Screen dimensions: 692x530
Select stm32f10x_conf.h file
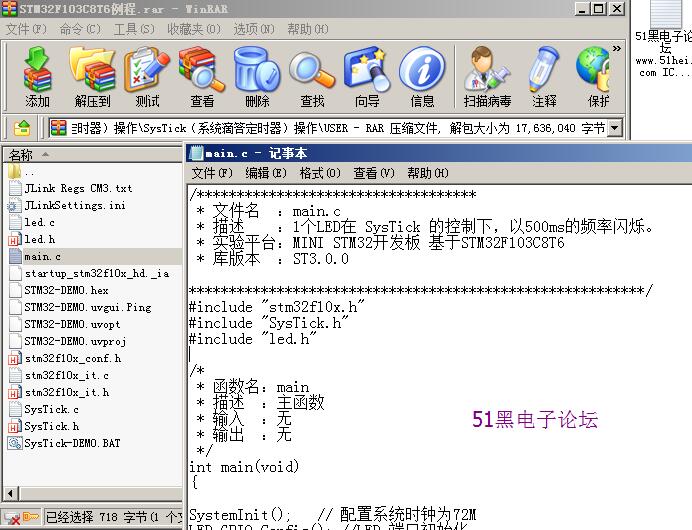(x=73, y=358)
